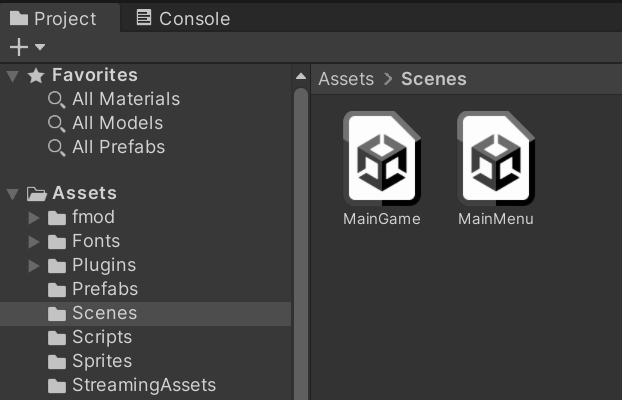The width and height of the screenshot is (622, 400).
Task: Click the Prefabs folder icon
Action: pos(57,289)
